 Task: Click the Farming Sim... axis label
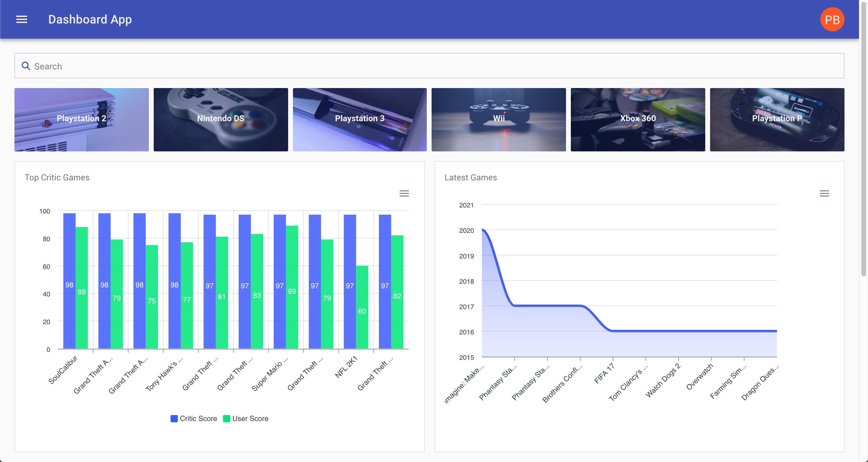pyautogui.click(x=728, y=381)
